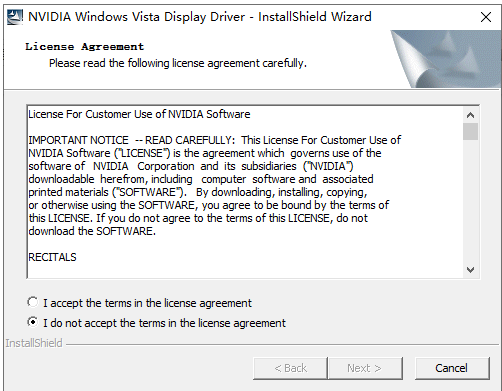Click the license scrollbar down arrow
The width and height of the screenshot is (502, 391).
click(470, 269)
